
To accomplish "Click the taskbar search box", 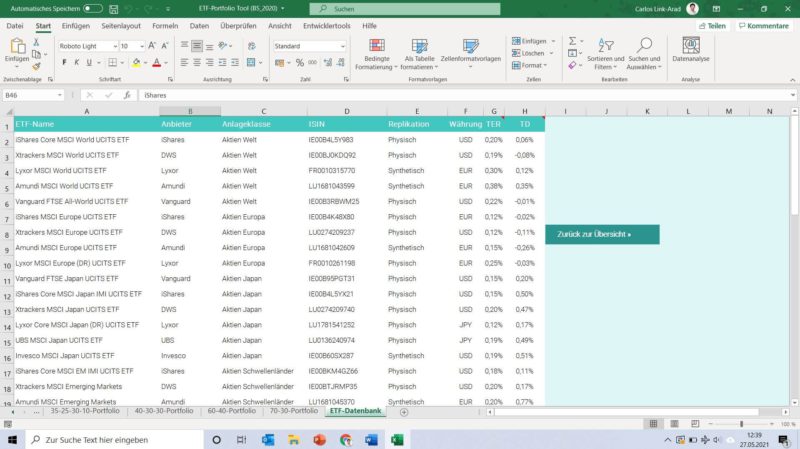I will pyautogui.click(x=114, y=440).
